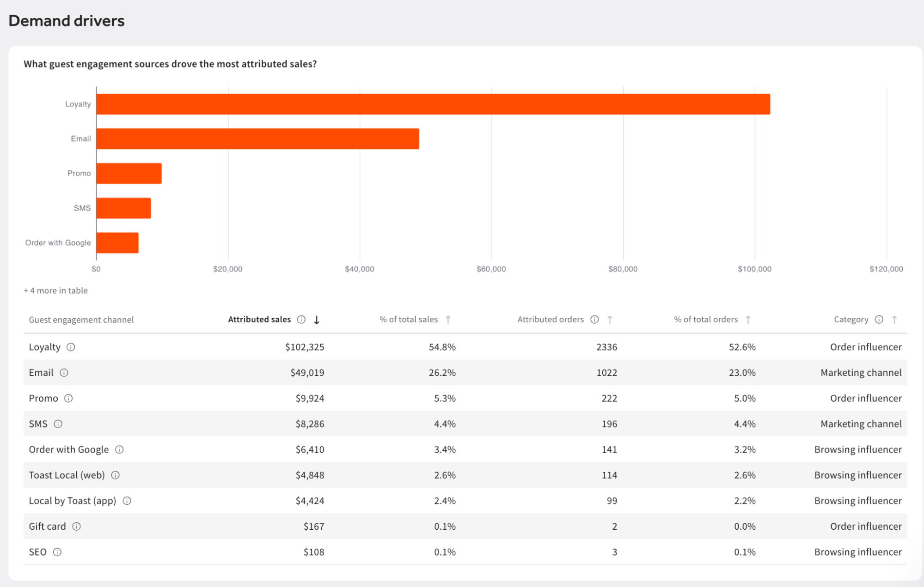Click the Guest engagement channel column header

(x=81, y=320)
